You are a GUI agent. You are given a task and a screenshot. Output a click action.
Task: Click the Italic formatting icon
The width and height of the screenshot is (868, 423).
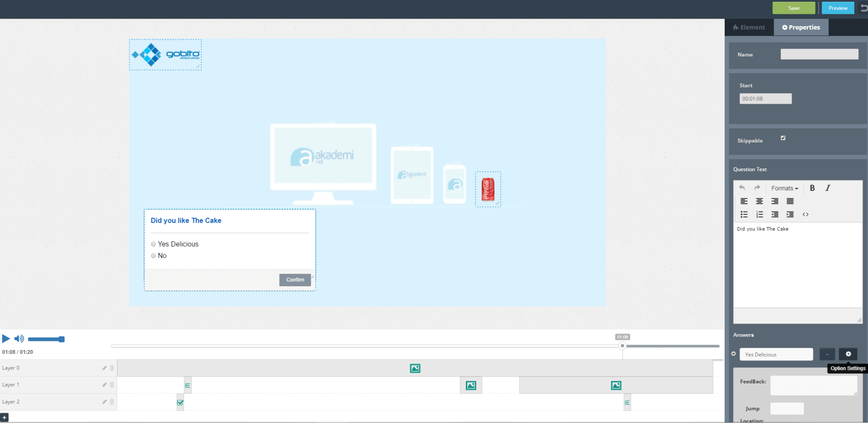click(x=828, y=188)
